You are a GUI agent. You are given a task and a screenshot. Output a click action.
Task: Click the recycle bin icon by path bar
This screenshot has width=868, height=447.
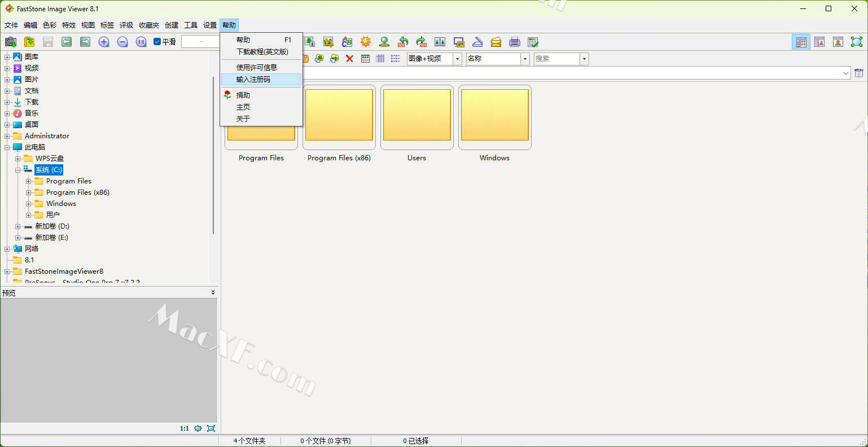point(859,73)
